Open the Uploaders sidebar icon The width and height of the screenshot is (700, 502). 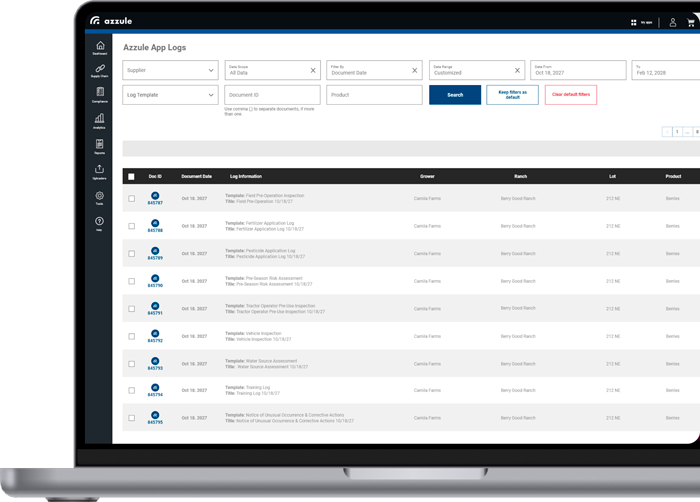coord(99,171)
